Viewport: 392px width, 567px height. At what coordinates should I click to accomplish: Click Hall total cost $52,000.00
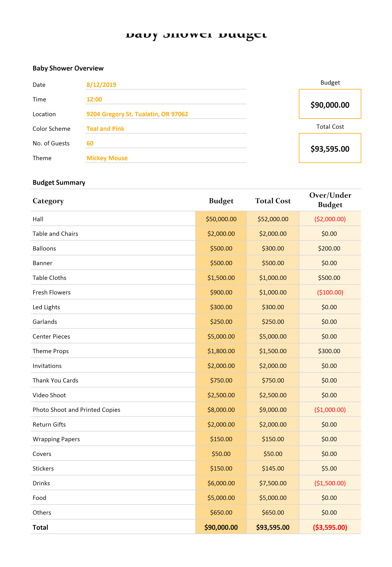(x=273, y=219)
